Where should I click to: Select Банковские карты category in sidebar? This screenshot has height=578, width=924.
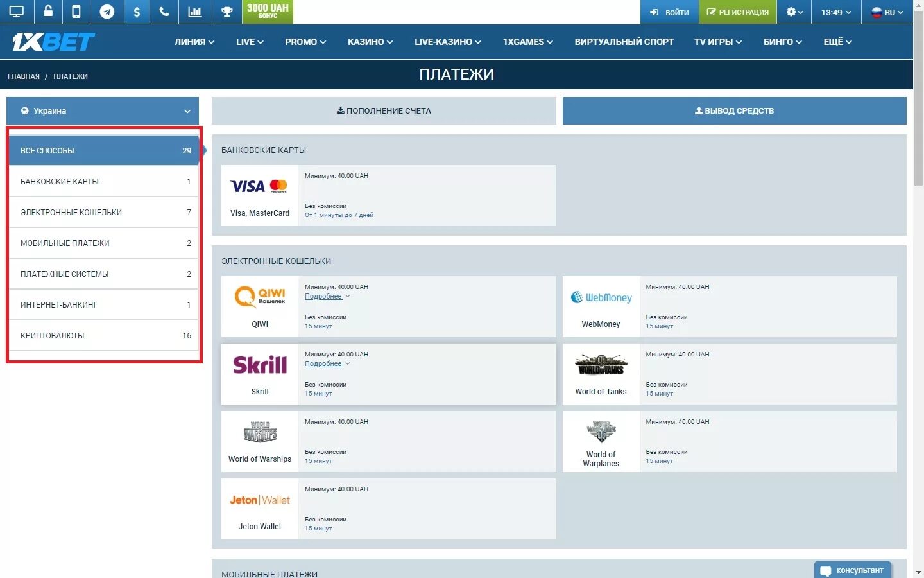point(103,181)
